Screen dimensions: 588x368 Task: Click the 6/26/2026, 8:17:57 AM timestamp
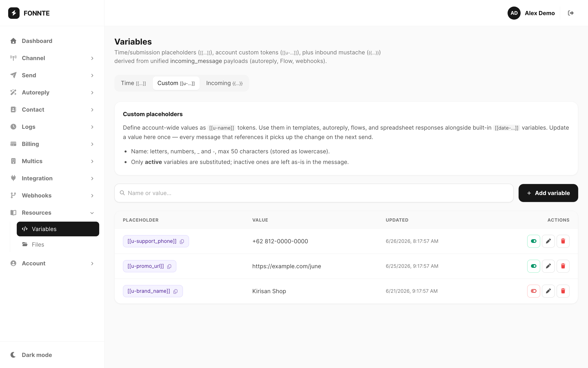pyautogui.click(x=412, y=241)
